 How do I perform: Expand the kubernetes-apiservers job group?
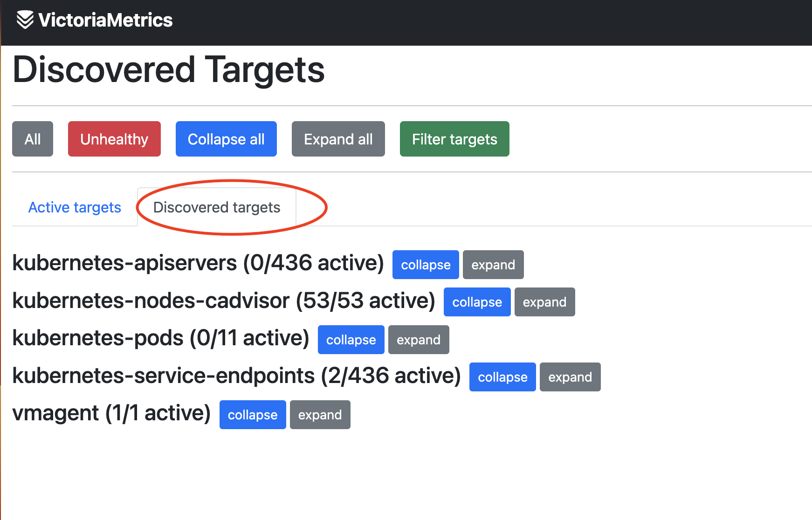click(493, 264)
